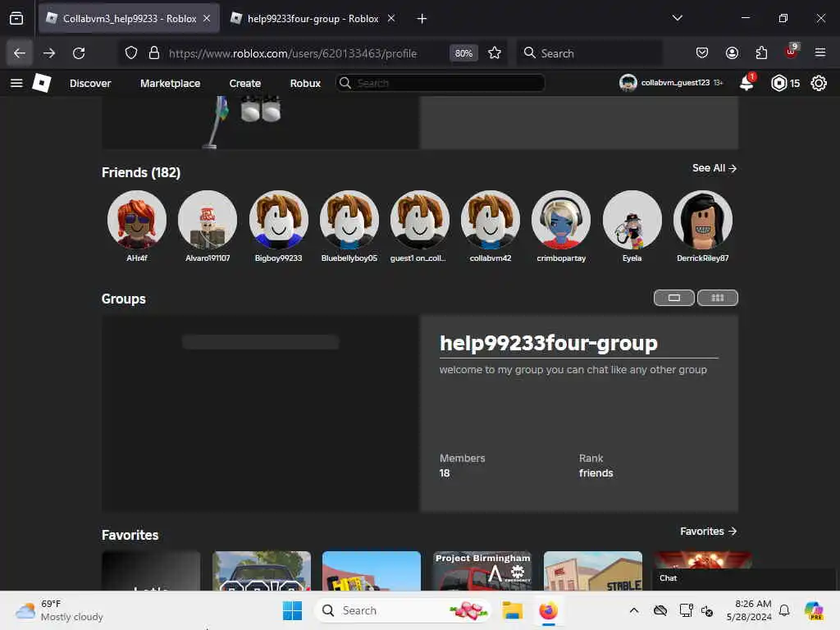
Task: Click the collabvm_guest123 avatar icon
Action: 628,83
